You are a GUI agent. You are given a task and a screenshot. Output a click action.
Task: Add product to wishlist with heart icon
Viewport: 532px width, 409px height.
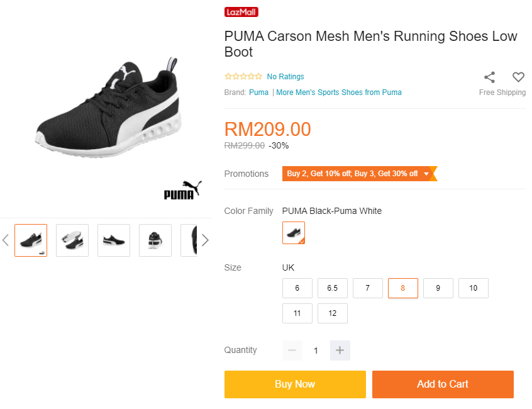[518, 77]
